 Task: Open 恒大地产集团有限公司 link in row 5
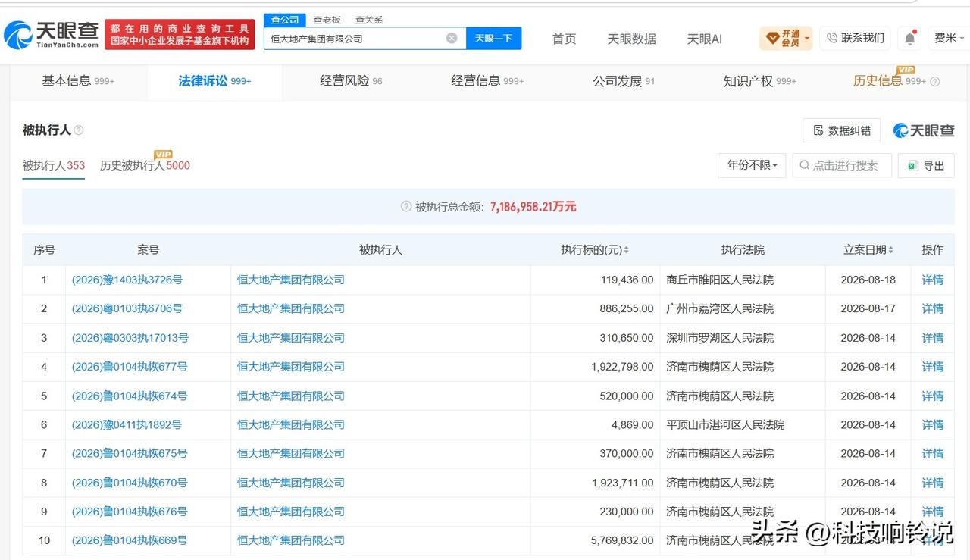click(291, 396)
